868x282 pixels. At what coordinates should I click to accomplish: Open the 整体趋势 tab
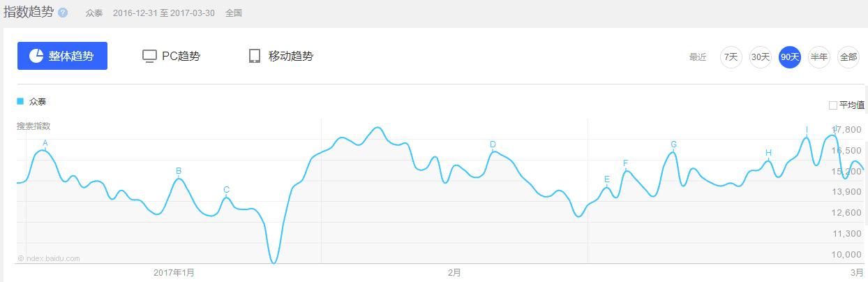62,56
